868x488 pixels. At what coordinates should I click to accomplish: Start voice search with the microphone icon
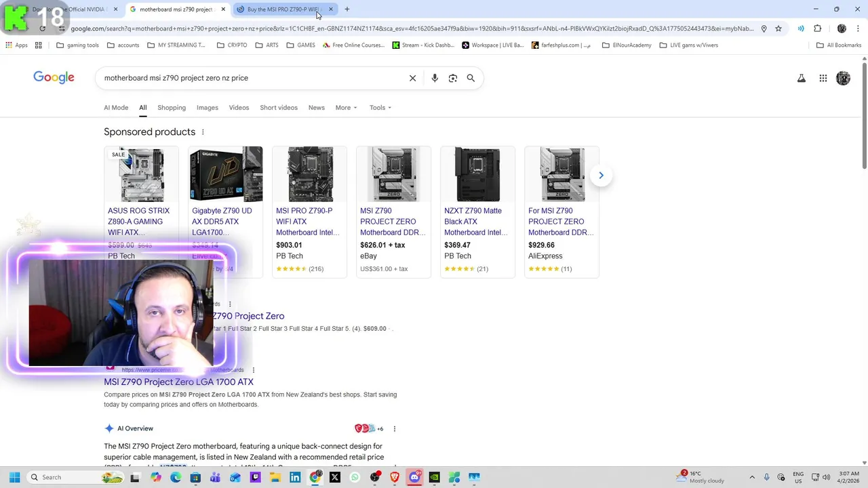(435, 78)
